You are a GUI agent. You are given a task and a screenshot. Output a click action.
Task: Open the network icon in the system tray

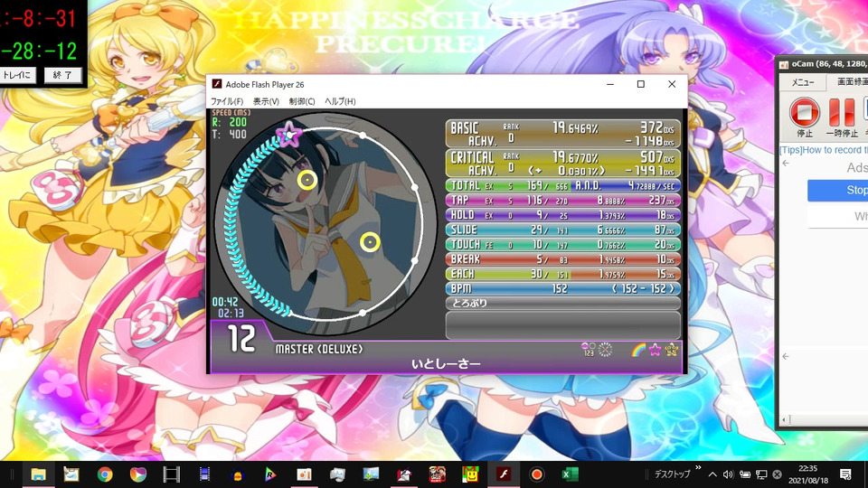[x=761, y=474]
